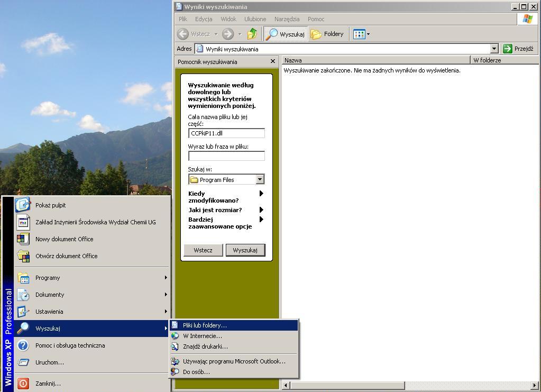Screen dimensions: 541x392
Task: Open the forward history dropdown arrow
Action: click(240, 34)
